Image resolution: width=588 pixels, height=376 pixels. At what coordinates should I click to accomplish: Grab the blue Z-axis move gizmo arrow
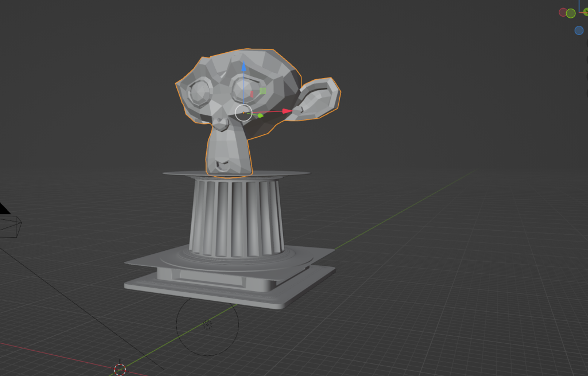pos(243,67)
